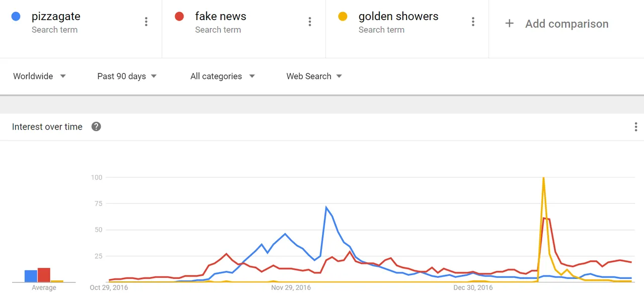Screen dimensions: 644x296
Task: Click the red average bar
Action: coord(44,275)
